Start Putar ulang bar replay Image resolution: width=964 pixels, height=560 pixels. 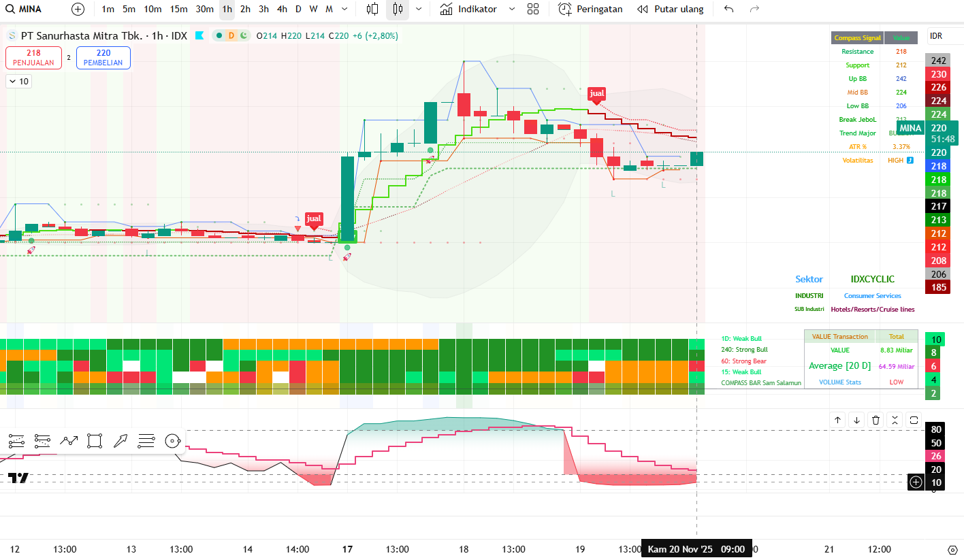[670, 9]
